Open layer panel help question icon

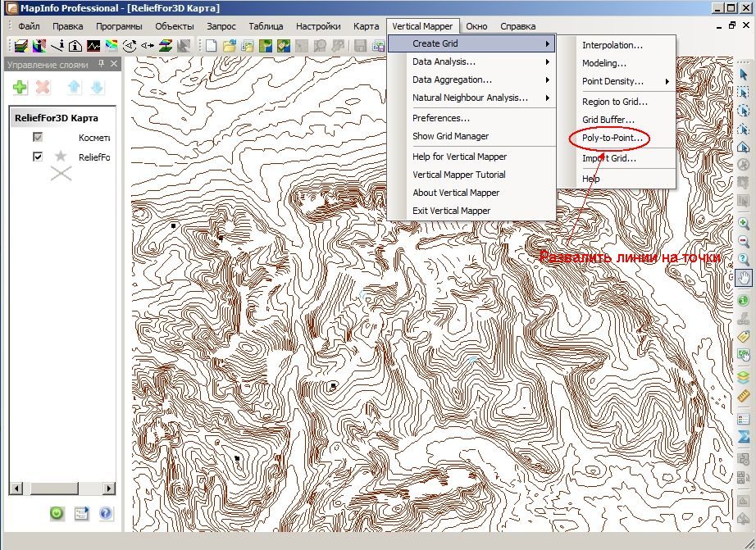[106, 513]
